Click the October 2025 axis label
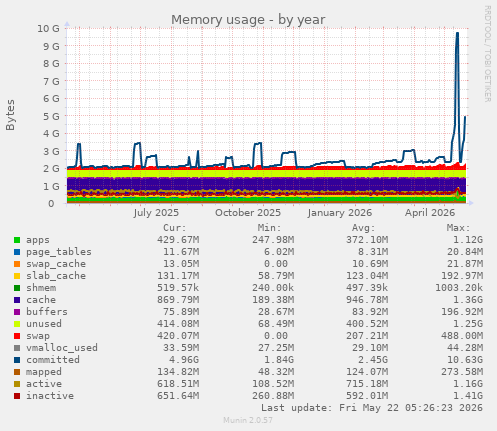497x431 pixels. pyautogui.click(x=248, y=213)
